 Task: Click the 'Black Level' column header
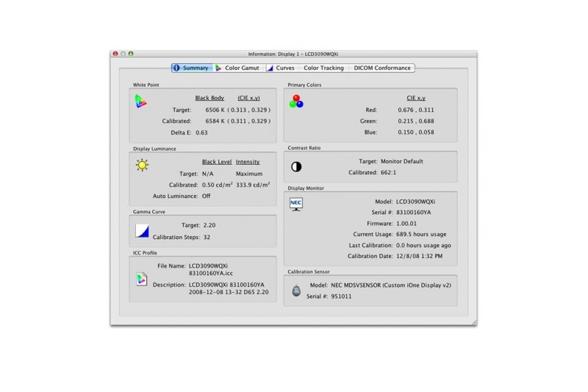pyautogui.click(x=217, y=162)
